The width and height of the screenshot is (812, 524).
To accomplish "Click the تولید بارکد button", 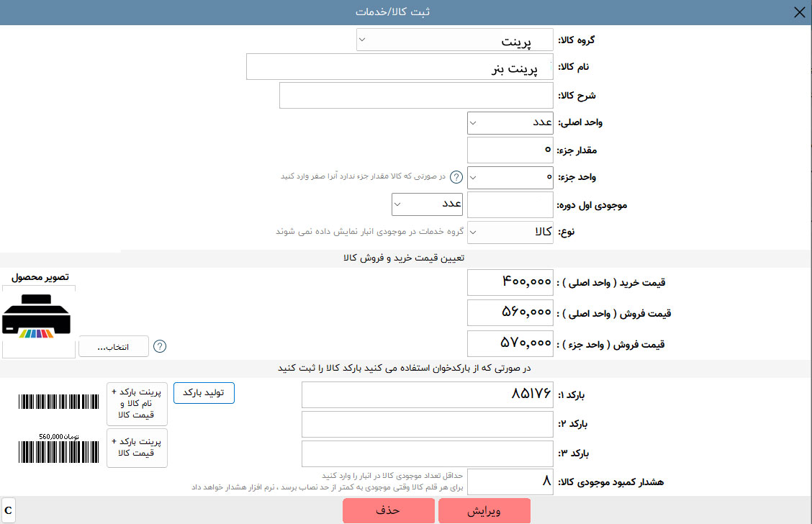I will pos(204,393).
